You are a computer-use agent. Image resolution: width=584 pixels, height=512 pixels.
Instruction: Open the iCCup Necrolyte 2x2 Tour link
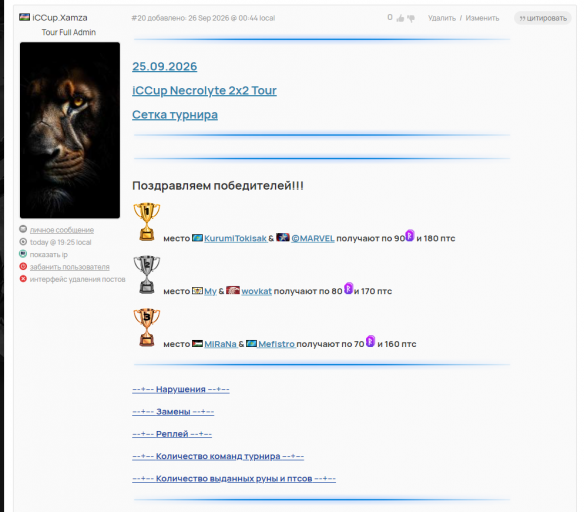(204, 90)
